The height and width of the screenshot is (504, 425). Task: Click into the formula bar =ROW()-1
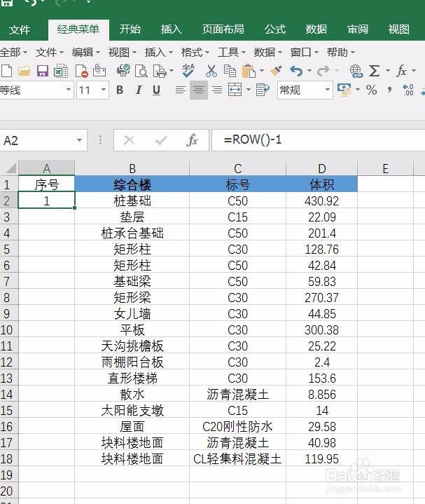318,139
